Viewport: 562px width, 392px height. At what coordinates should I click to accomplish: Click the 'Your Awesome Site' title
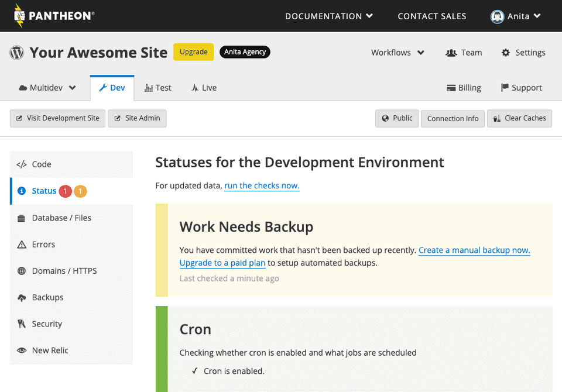[x=98, y=53]
